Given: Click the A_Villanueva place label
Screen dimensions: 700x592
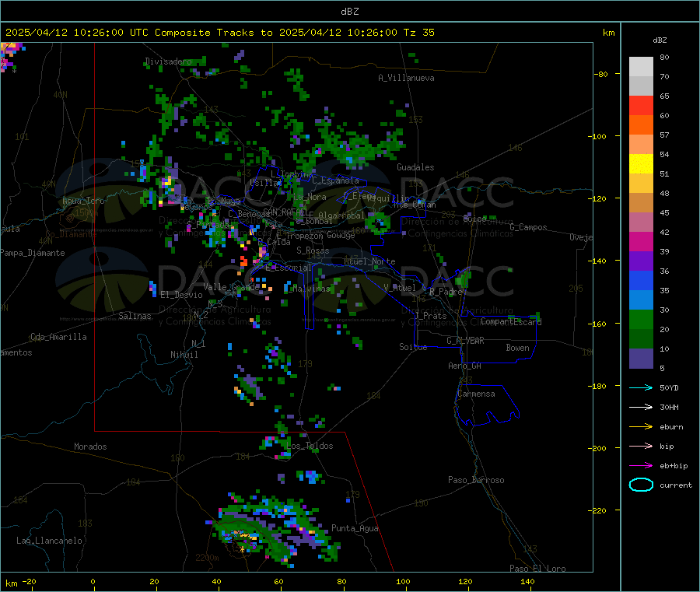Looking at the screenshot, I should coord(406,78).
